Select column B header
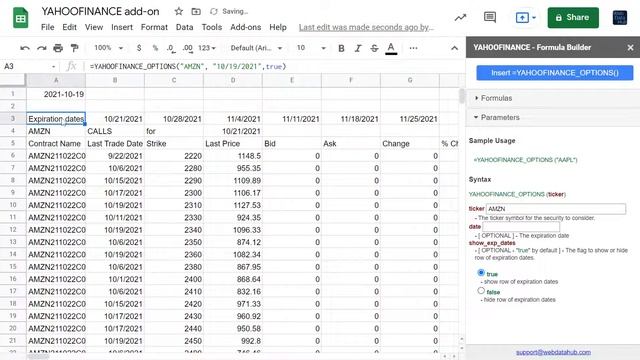The height and width of the screenshot is (360, 640). click(x=115, y=80)
